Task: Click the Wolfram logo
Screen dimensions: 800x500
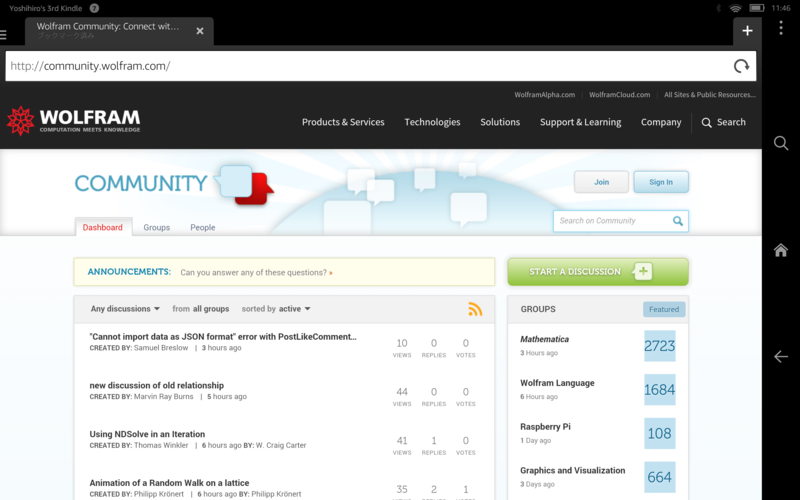Action: pos(73,121)
